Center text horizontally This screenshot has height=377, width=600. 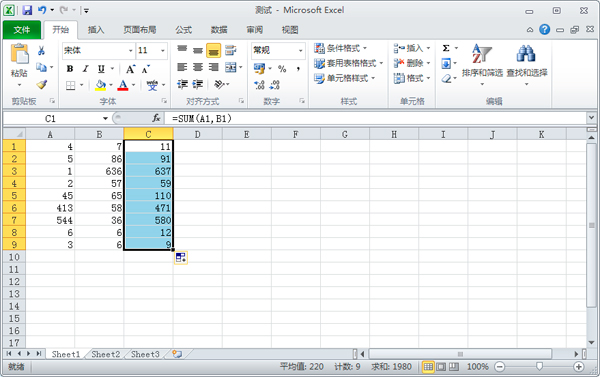coord(198,67)
